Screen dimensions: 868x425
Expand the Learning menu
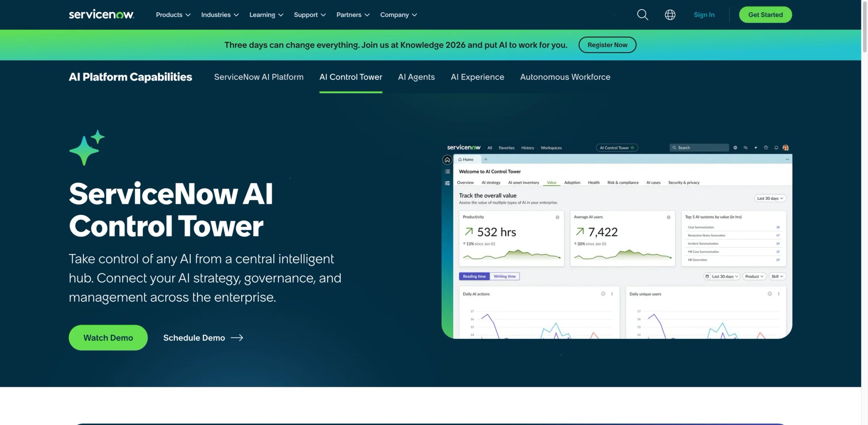click(266, 15)
